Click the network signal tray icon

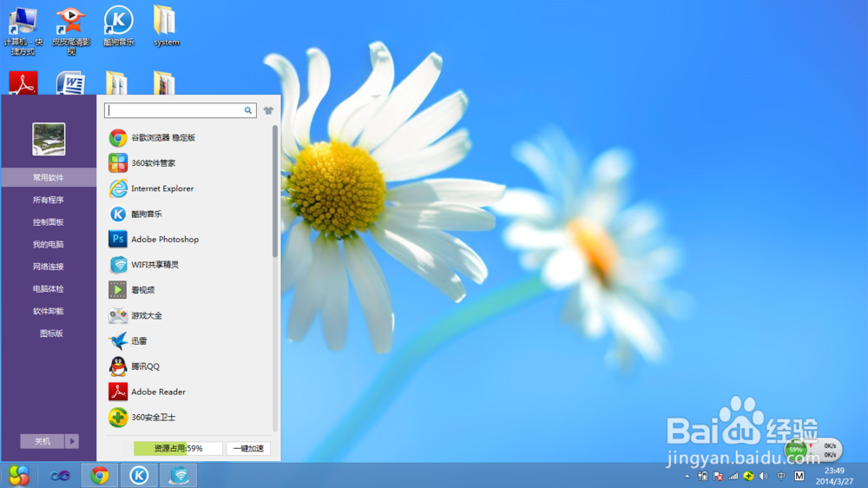coord(733,476)
